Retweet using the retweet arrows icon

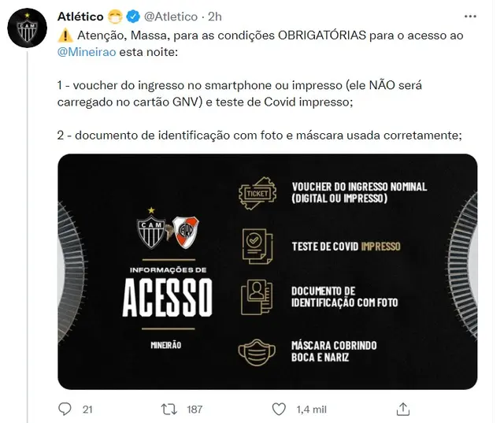click(x=169, y=409)
